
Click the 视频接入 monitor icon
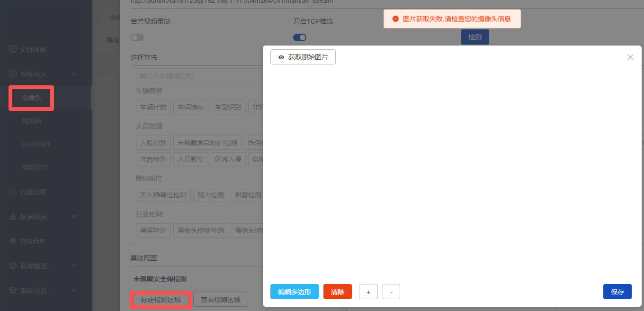tap(13, 74)
